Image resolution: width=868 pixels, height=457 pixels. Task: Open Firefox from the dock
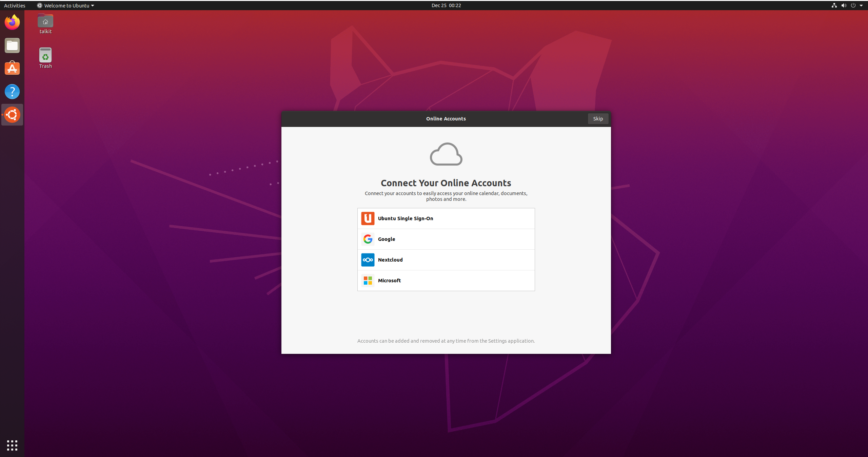pos(12,22)
